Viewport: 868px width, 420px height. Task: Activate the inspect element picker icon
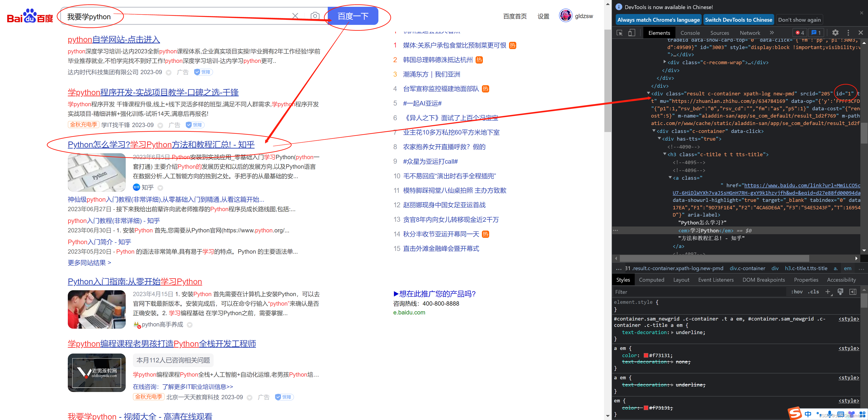coord(619,33)
